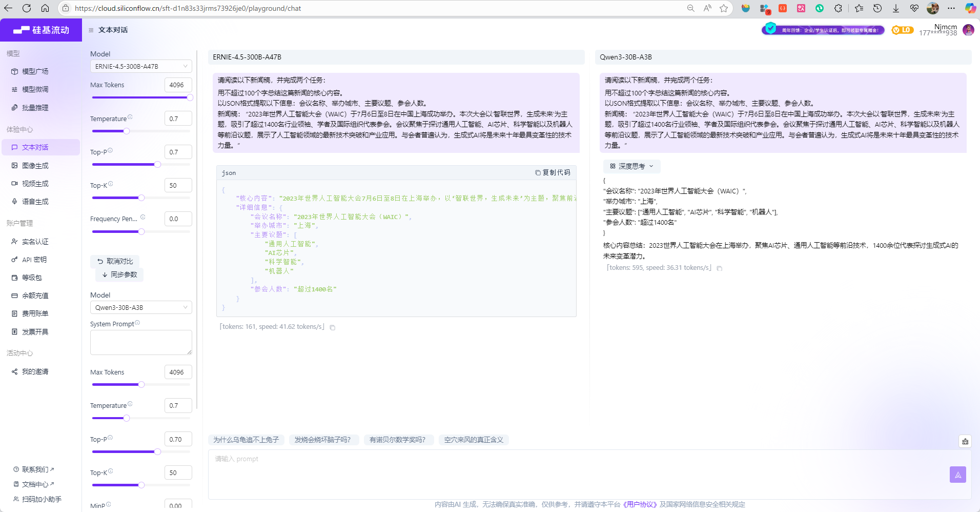Viewport: 980px width, 512px height.
Task: Add page to favorites star icon
Action: 724,8
